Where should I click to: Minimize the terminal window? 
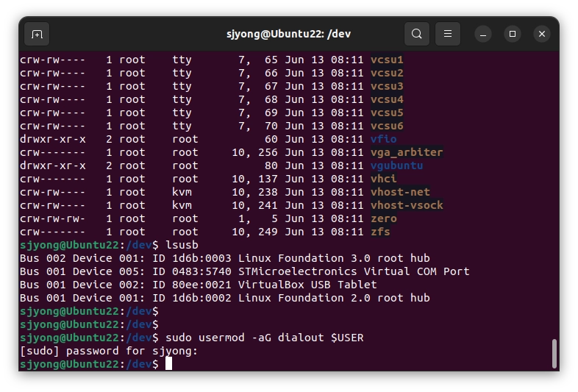point(483,34)
